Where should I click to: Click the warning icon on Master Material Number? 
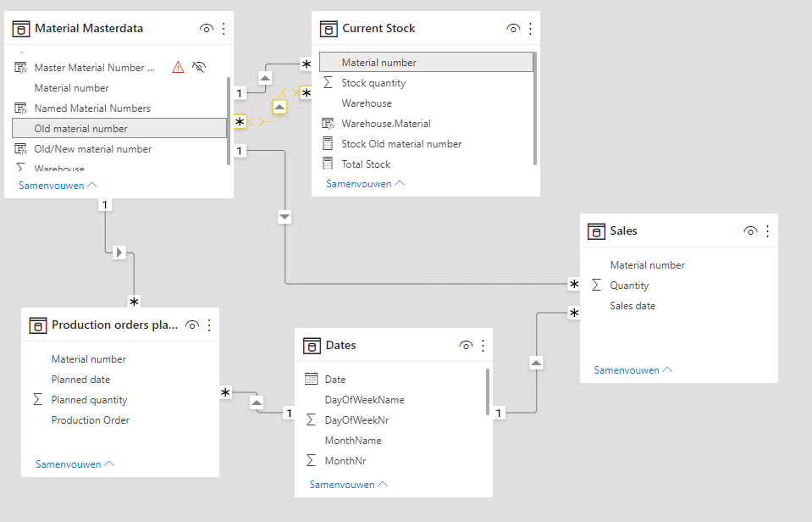coord(178,67)
